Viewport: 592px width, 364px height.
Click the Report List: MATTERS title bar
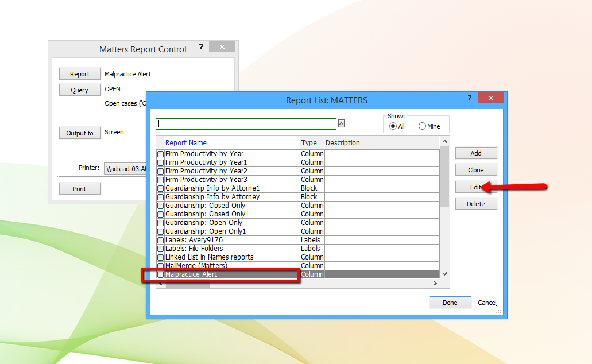coord(326,100)
